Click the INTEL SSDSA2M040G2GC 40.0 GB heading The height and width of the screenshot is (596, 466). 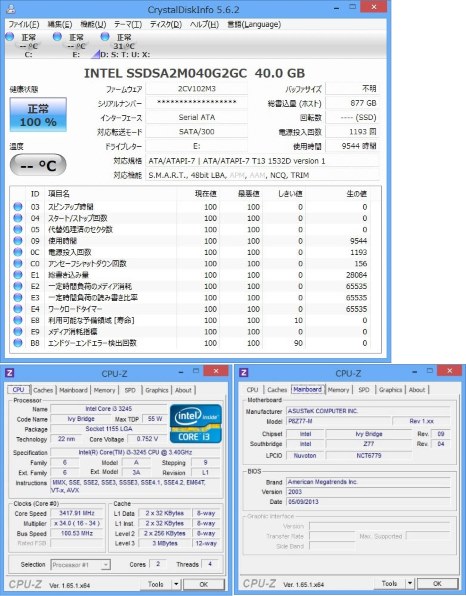194,73
